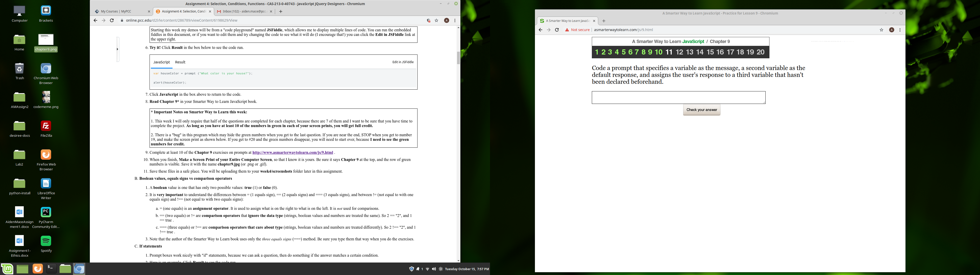
Task: Open three-dot menu in left Chromium window
Action: [x=455, y=21]
